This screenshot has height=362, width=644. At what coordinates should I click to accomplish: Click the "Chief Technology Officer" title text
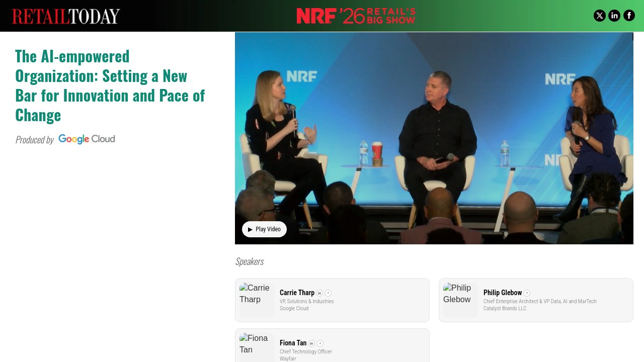coord(306,352)
